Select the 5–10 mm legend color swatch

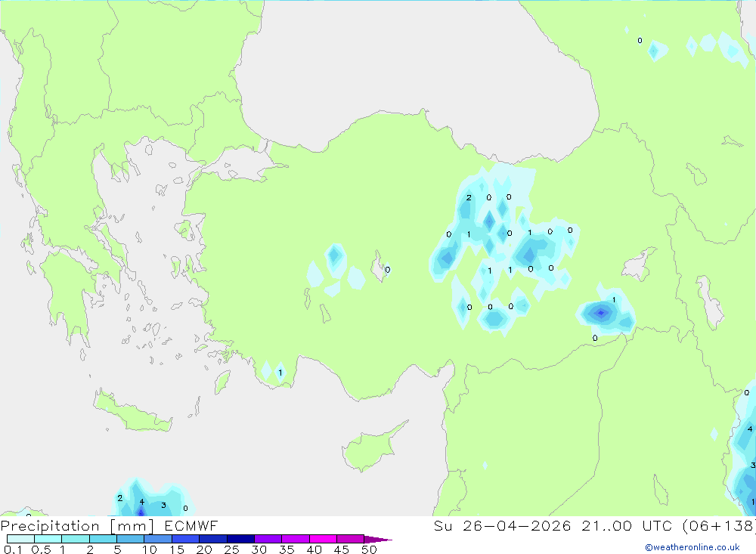pos(131,539)
